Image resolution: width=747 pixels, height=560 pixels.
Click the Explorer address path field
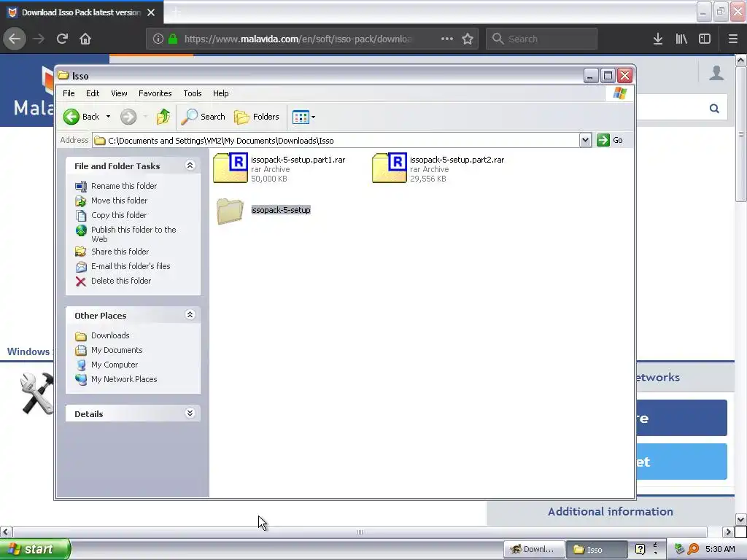coord(336,141)
